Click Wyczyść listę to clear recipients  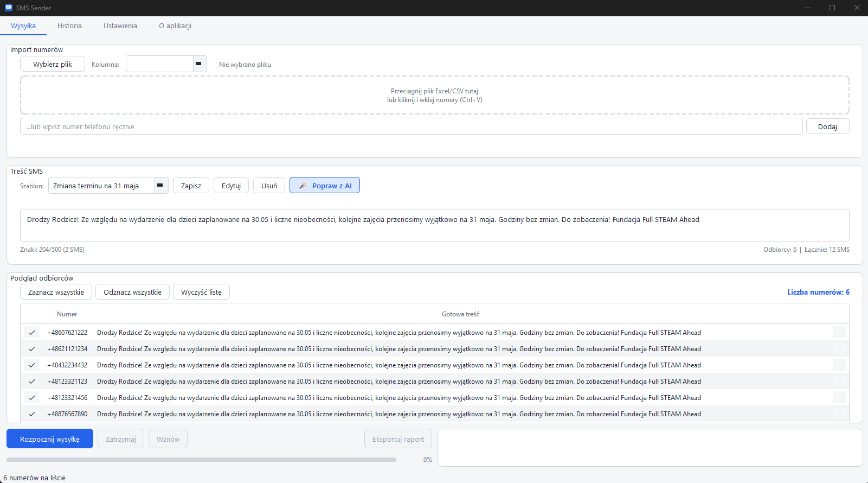pos(201,292)
